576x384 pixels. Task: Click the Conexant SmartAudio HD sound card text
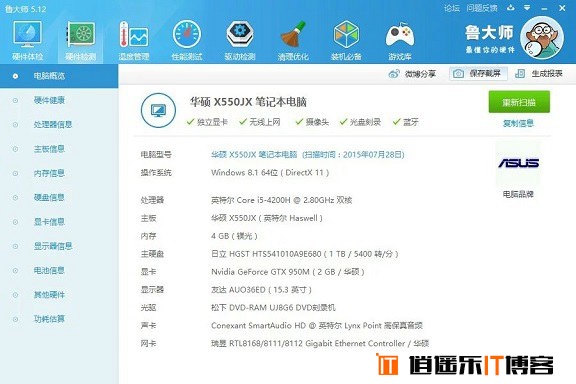[x=317, y=326]
